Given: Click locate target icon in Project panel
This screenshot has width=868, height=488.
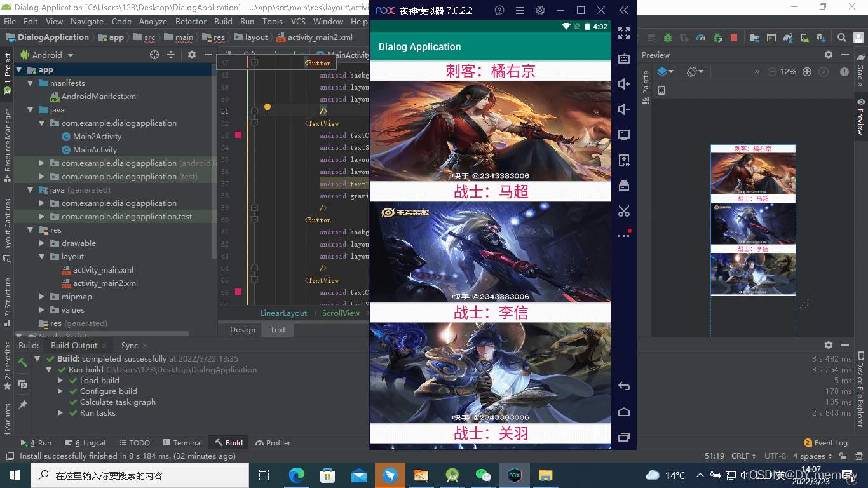Looking at the screenshot, I should pyautogui.click(x=154, y=55).
